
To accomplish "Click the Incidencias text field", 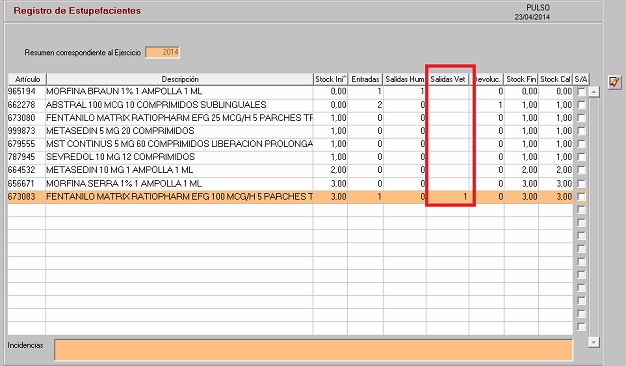I will click(313, 350).
